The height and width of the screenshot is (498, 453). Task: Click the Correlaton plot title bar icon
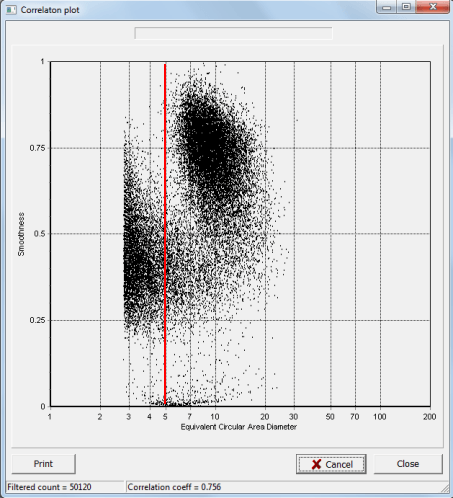point(11,10)
